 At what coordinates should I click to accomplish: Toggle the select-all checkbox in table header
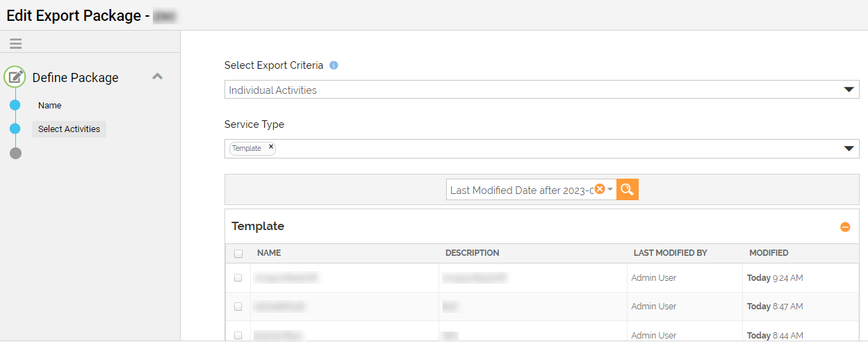pyautogui.click(x=238, y=254)
